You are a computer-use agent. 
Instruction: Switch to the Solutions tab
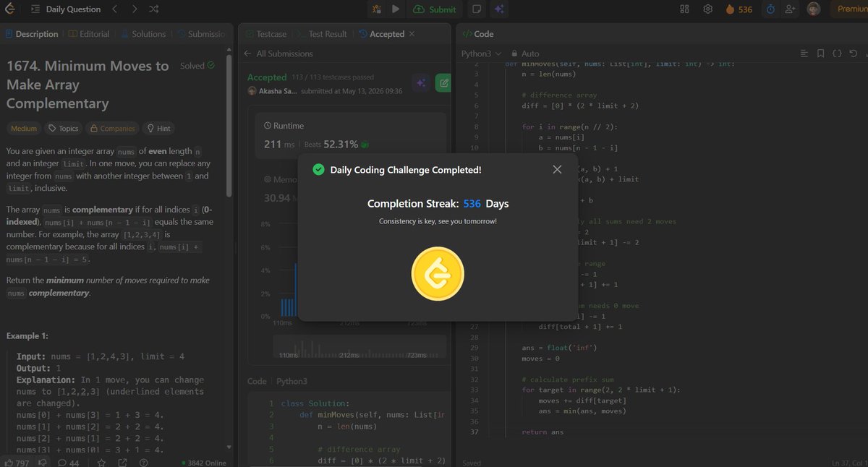point(143,34)
